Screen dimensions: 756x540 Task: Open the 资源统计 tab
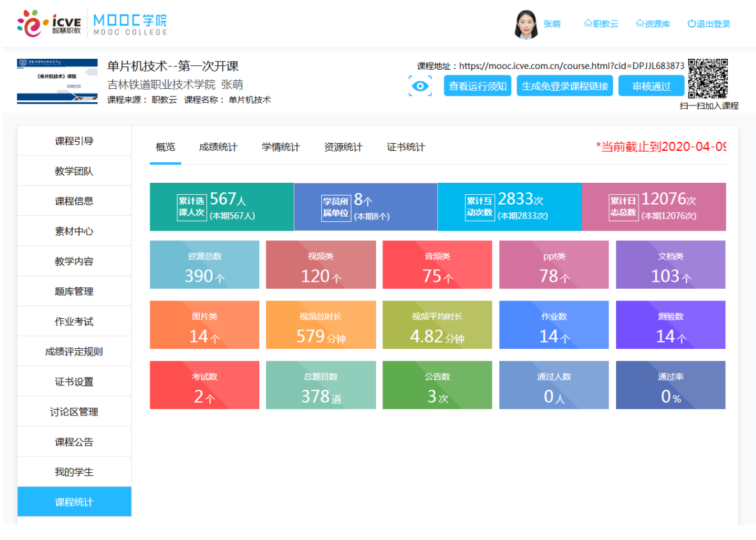pos(343,147)
